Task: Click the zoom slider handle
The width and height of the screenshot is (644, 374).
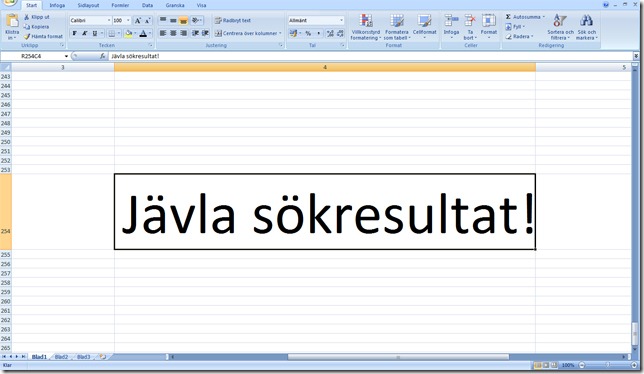Action: pos(608,365)
